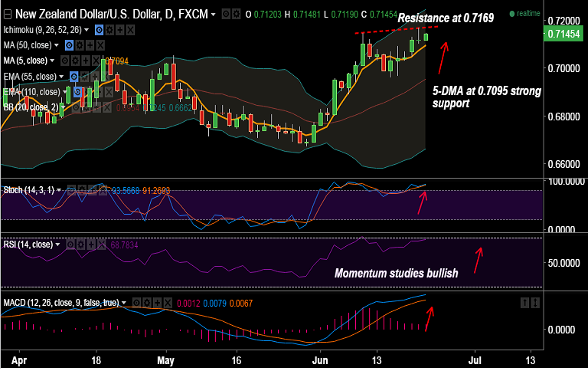The width and height of the screenshot is (588, 371).
Task: Click the plus icon beside Ichimoku
Action: pos(120,30)
